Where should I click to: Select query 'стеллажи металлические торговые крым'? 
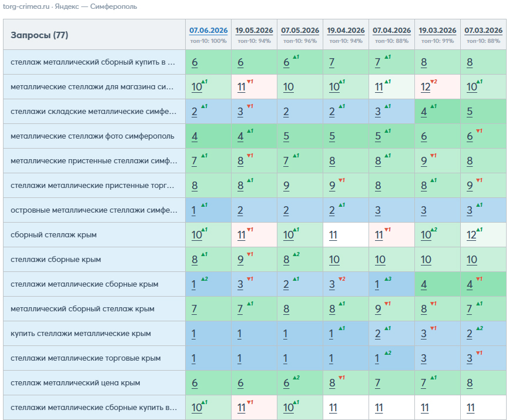coord(86,358)
